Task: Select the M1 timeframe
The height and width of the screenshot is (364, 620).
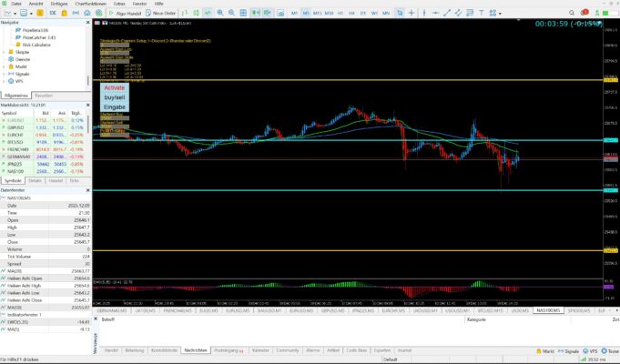Action: pos(294,13)
